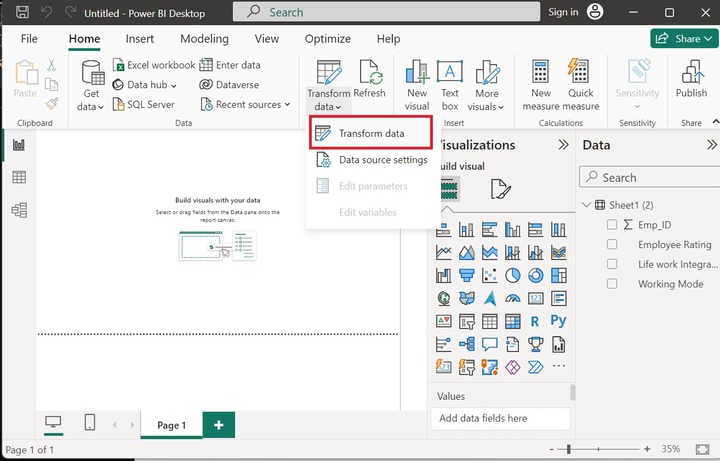The height and width of the screenshot is (461, 720).
Task: Open the More visuals dropdown
Action: coord(486,86)
